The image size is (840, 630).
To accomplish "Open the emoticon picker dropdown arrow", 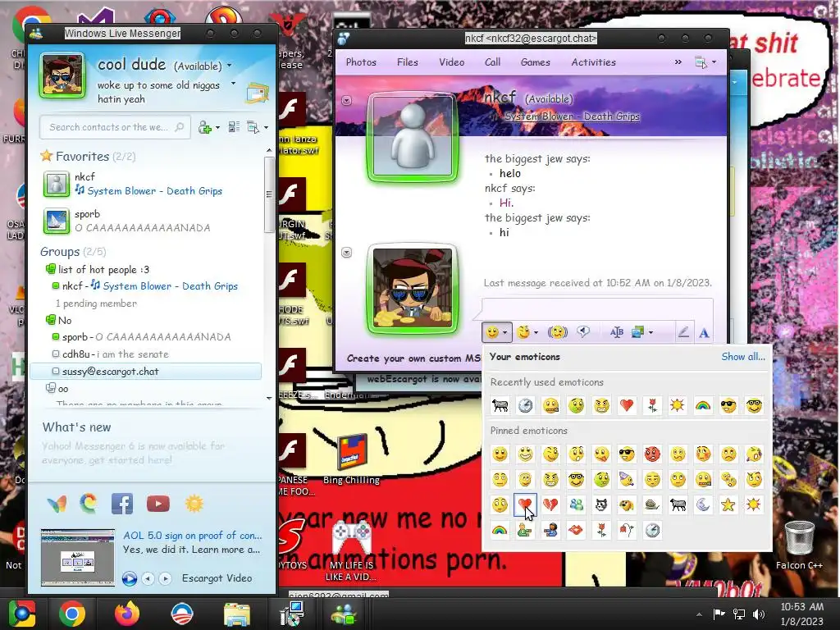I will [504, 333].
